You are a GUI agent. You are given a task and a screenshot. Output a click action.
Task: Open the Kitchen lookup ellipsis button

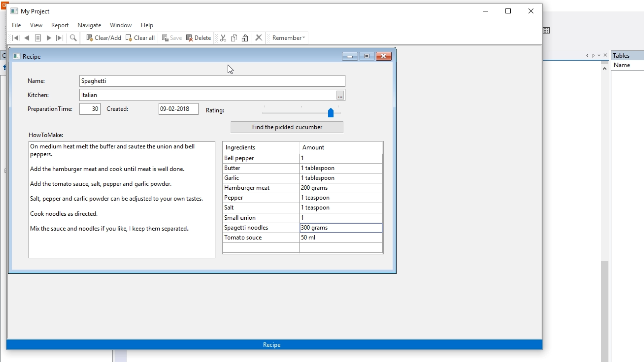tap(340, 96)
